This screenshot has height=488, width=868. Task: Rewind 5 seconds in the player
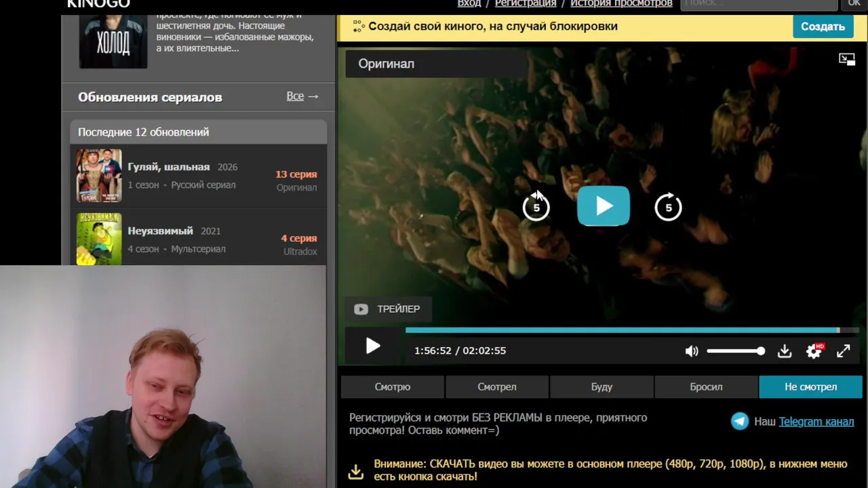[x=536, y=207]
